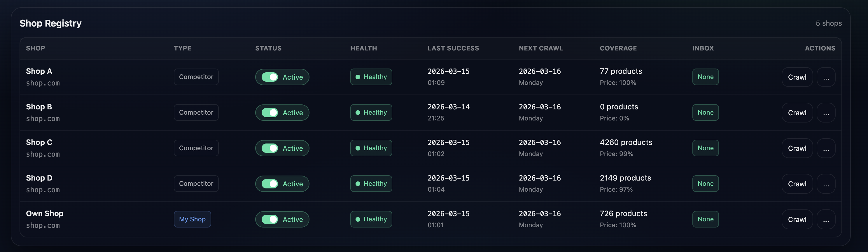
Task: Click Own Shop's green health indicator dot
Action: tap(358, 219)
